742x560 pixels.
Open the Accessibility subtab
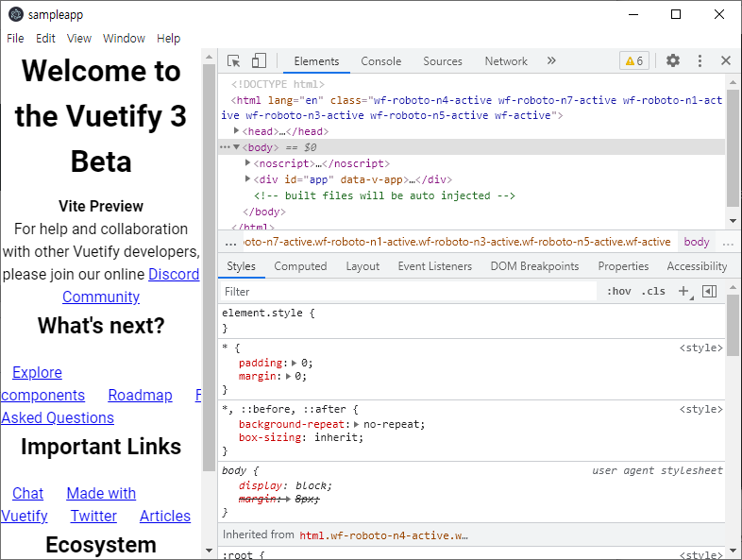[x=697, y=266]
